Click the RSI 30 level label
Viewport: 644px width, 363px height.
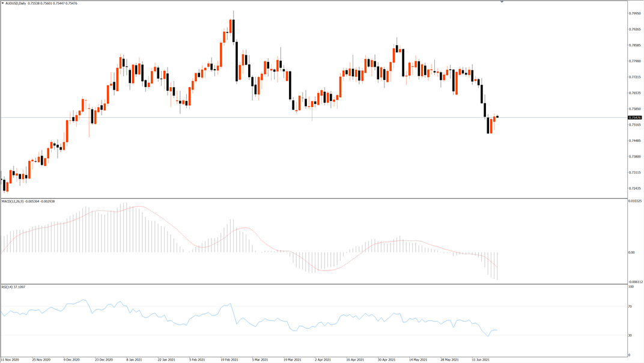(x=630, y=335)
